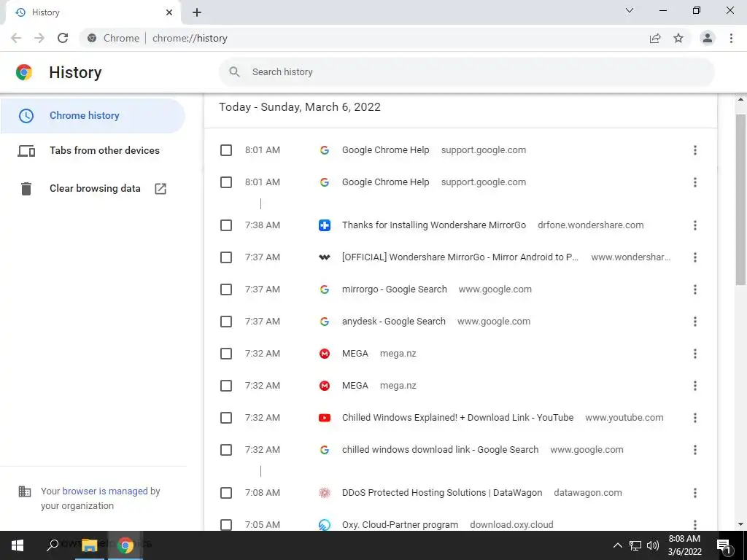
Task: Click the forward navigation arrow
Action: tap(39, 38)
